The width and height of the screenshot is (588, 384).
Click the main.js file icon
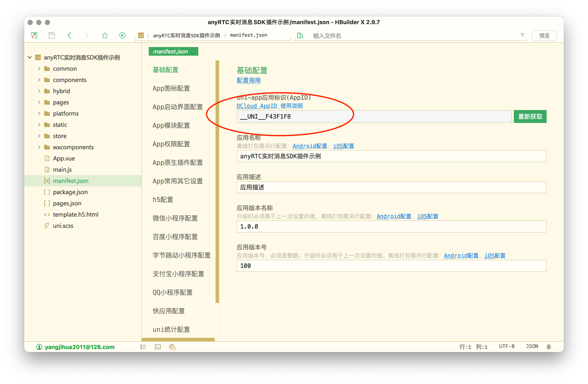tap(47, 170)
